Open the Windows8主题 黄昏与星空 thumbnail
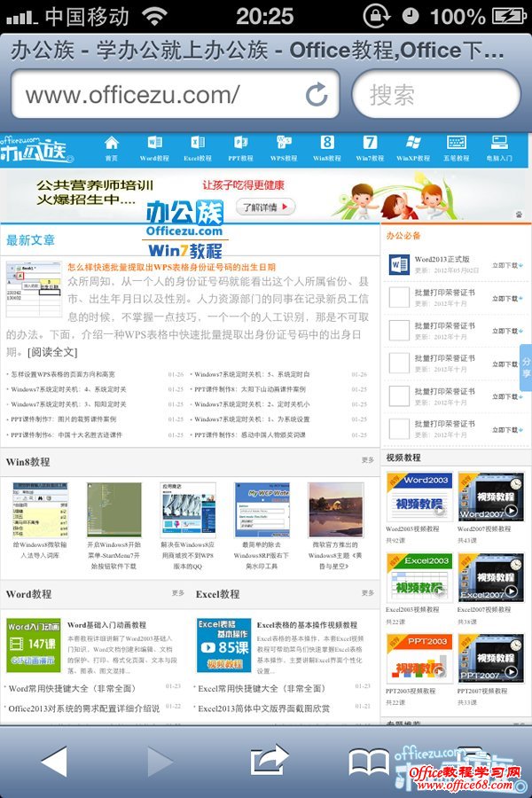Image resolution: width=532 pixels, height=798 pixels. pos(336,510)
